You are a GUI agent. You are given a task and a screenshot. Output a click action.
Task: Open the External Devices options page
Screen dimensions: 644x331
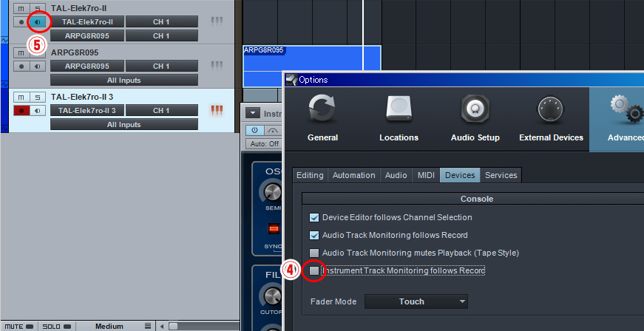(x=549, y=118)
